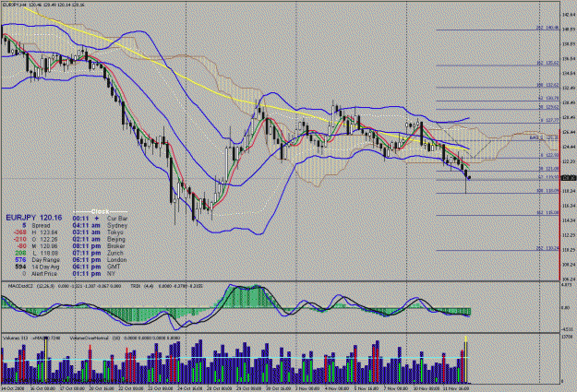The height and width of the screenshot is (392, 577).
Task: Click the Cur Bar 00:11 countdown row
Action: click(x=100, y=219)
